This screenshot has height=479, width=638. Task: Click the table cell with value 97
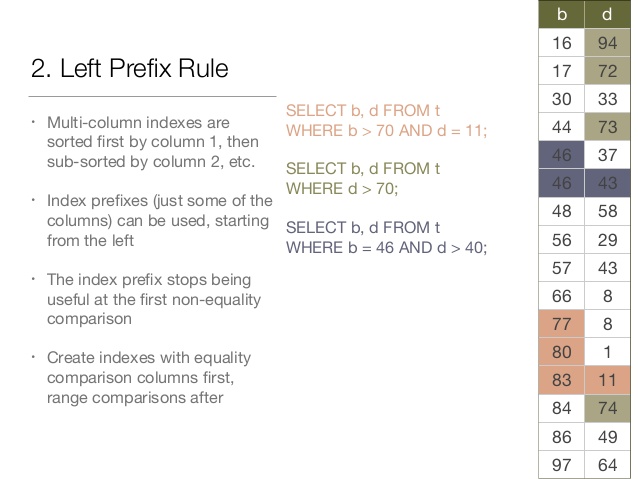pyautogui.click(x=562, y=464)
